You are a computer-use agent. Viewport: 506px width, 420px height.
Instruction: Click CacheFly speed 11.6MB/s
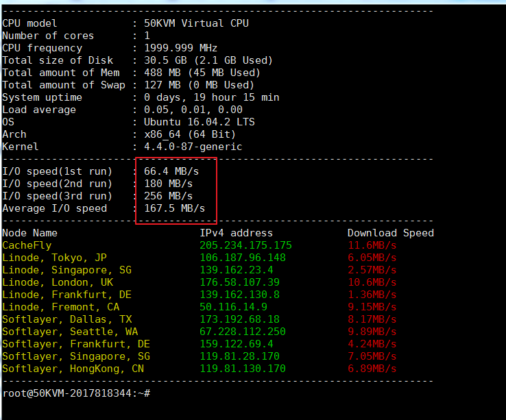(372, 245)
